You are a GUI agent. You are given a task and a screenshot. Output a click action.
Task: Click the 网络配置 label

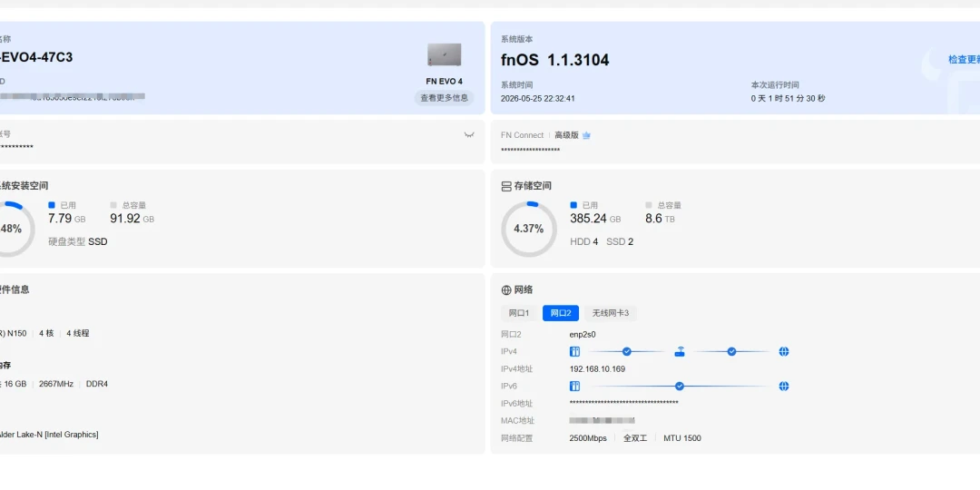(517, 438)
